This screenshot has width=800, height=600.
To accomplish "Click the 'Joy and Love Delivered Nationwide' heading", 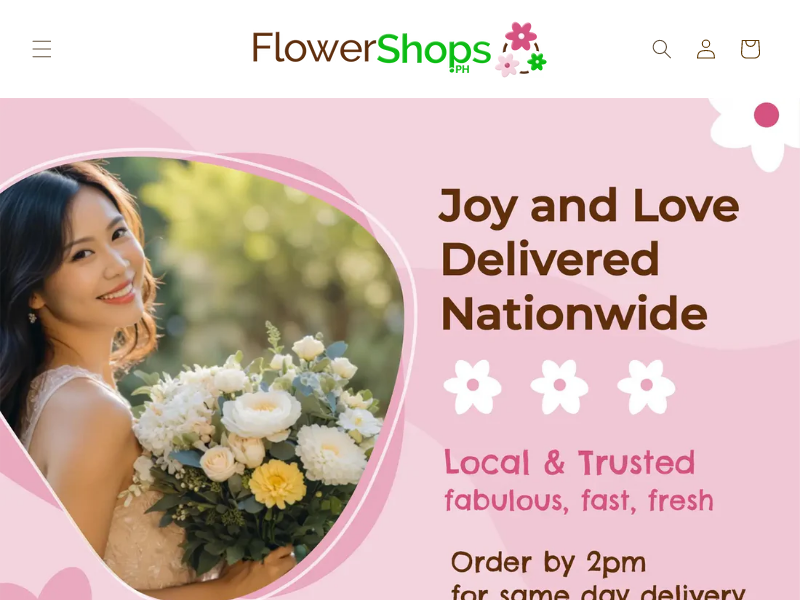I will (590, 260).
